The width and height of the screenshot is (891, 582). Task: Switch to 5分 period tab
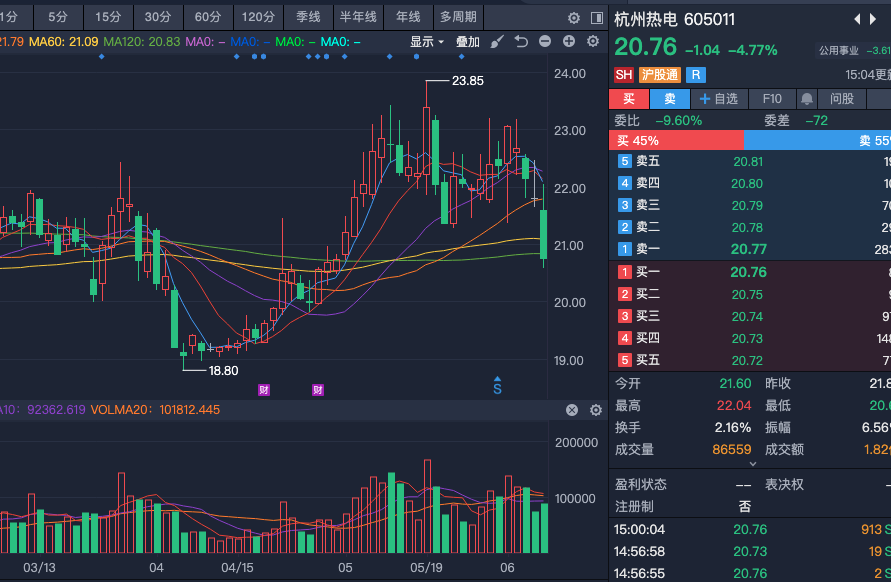58,17
